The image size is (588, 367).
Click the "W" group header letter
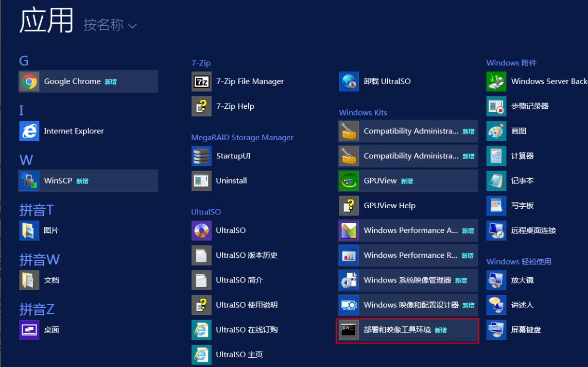[x=26, y=160]
